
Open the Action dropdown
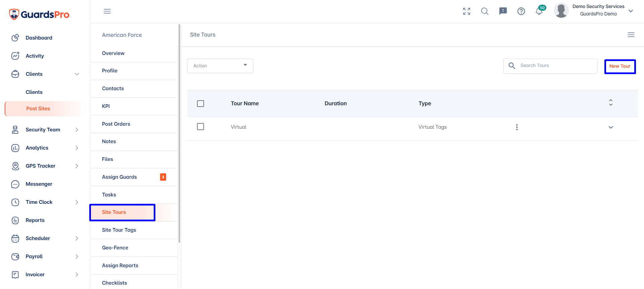pos(220,66)
